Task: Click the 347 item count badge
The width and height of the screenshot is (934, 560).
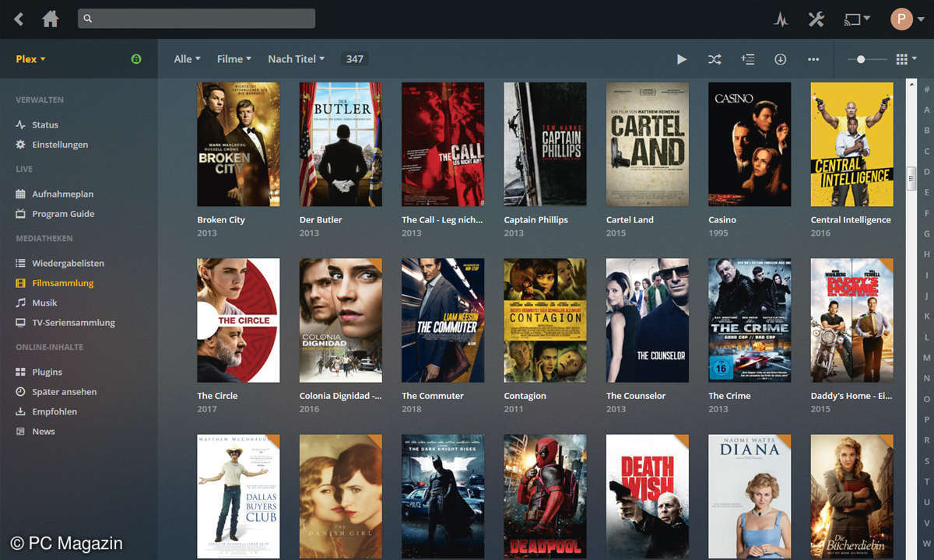Action: 355,59
